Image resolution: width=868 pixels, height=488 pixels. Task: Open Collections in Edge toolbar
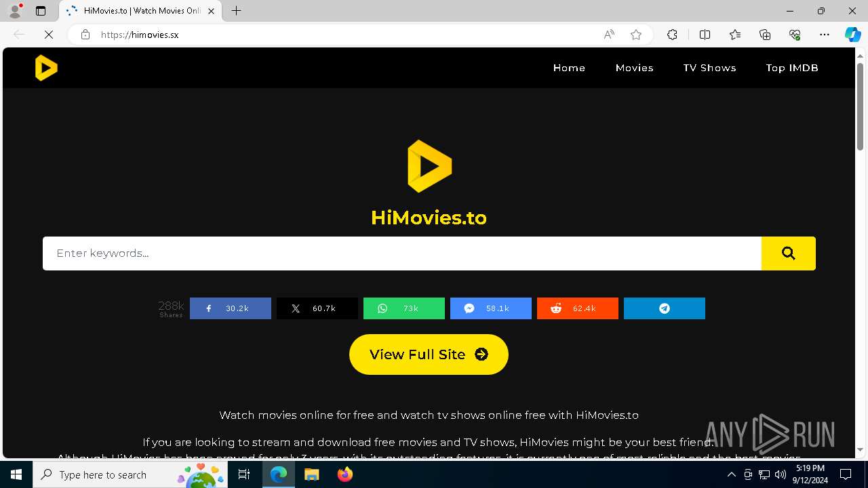pyautogui.click(x=765, y=35)
